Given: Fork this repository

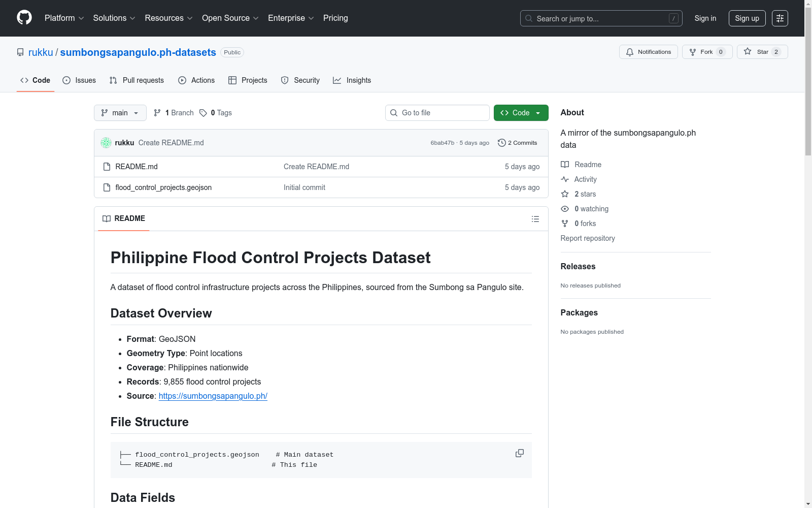Looking at the screenshot, I should [707, 52].
